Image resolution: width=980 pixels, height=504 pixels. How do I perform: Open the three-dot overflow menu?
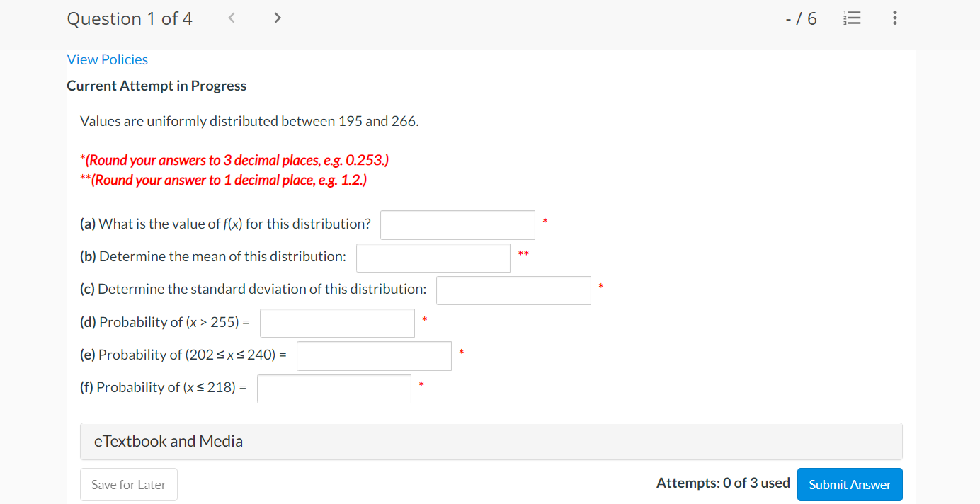tap(895, 18)
